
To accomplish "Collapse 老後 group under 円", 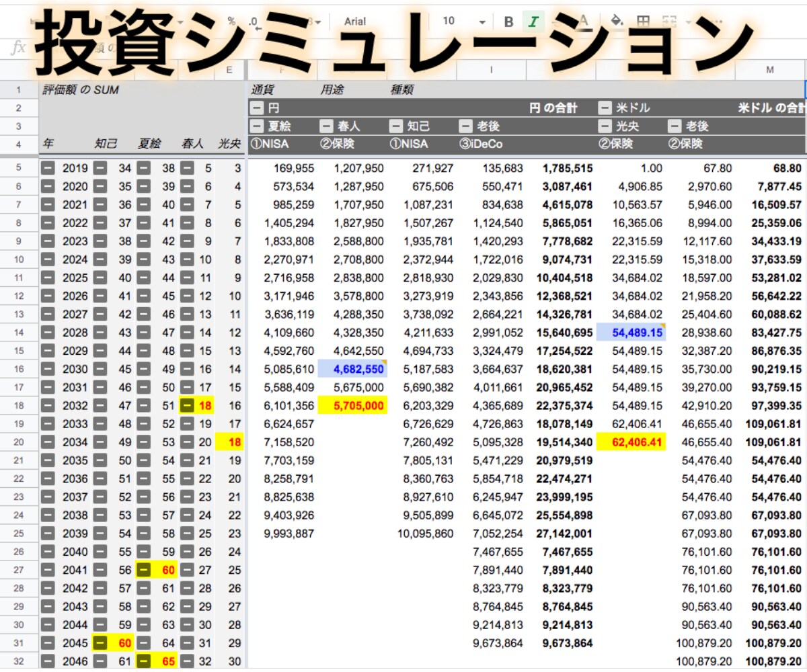I will pos(466,126).
